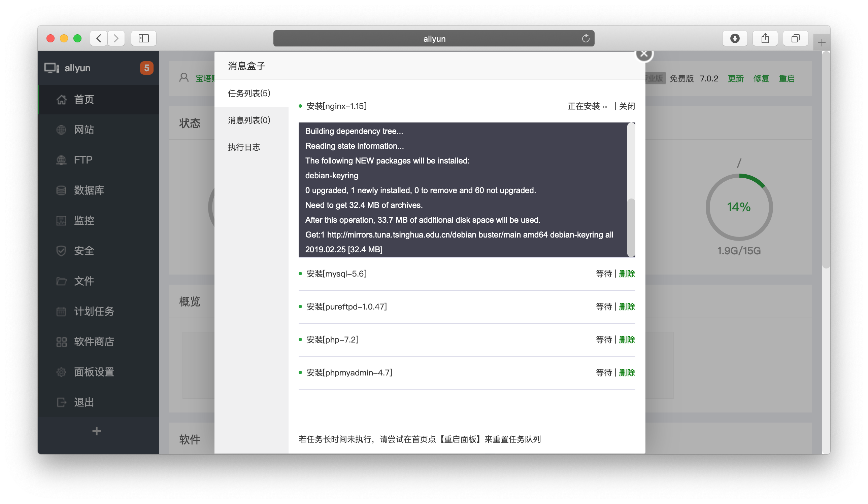The image size is (868, 504).
Task: Toggle the Safari sidebar button
Action: click(x=144, y=38)
